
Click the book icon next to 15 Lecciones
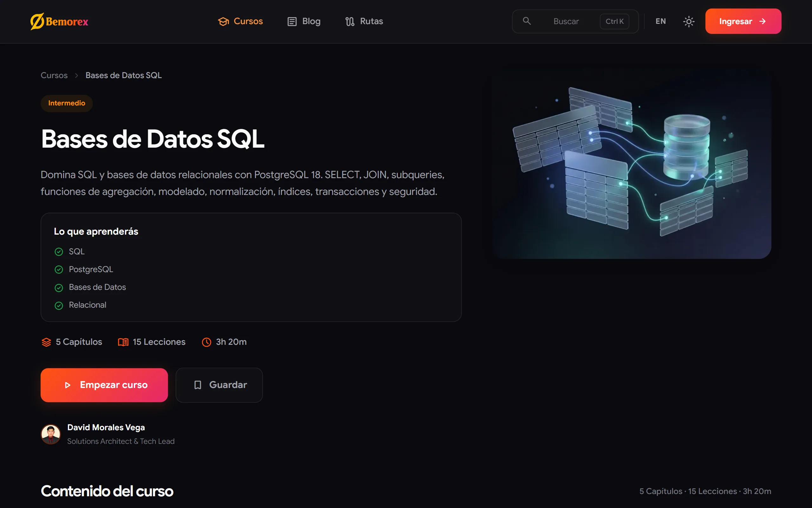point(123,342)
